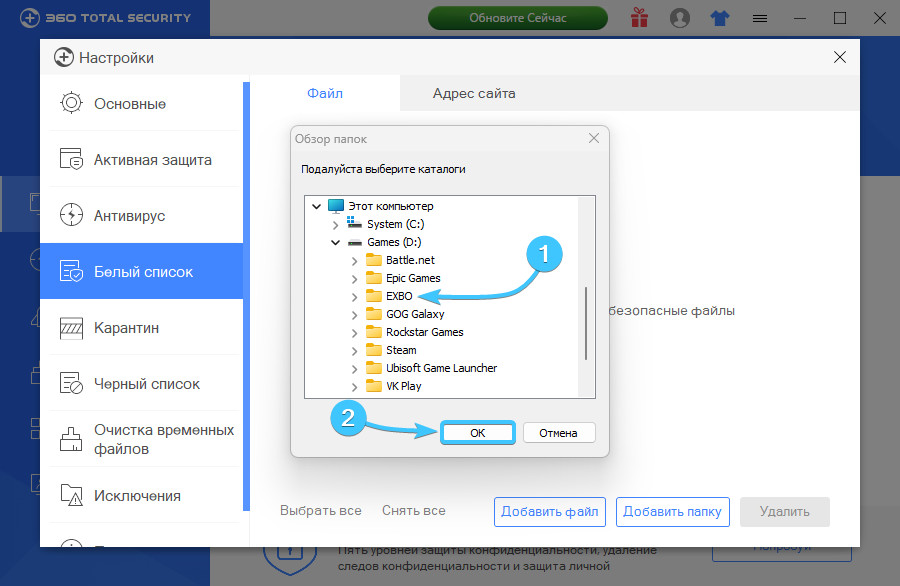
Task: Collapse the Games (D:) drive node
Action: coord(335,242)
